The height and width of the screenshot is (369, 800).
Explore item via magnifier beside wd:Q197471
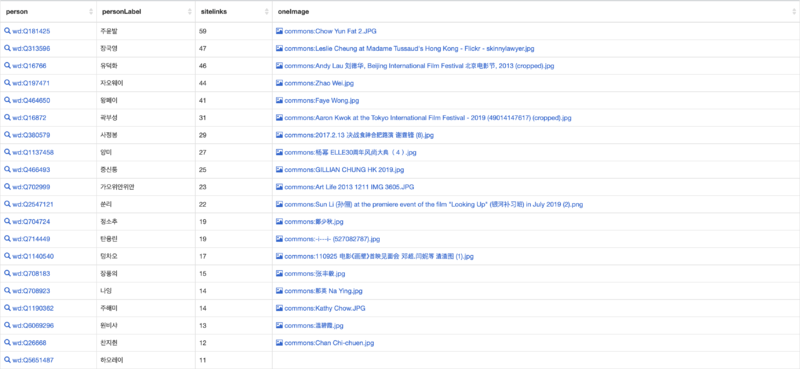pyautogui.click(x=7, y=83)
